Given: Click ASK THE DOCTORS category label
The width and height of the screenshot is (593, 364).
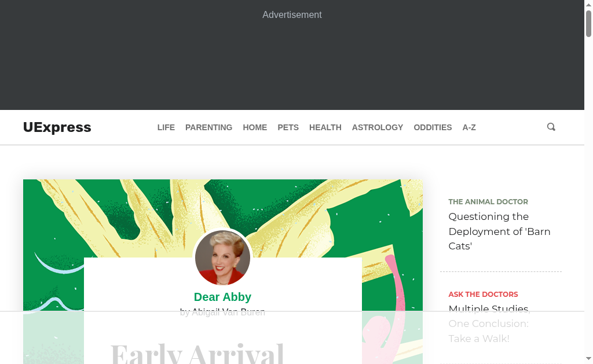Looking at the screenshot, I should (483, 295).
